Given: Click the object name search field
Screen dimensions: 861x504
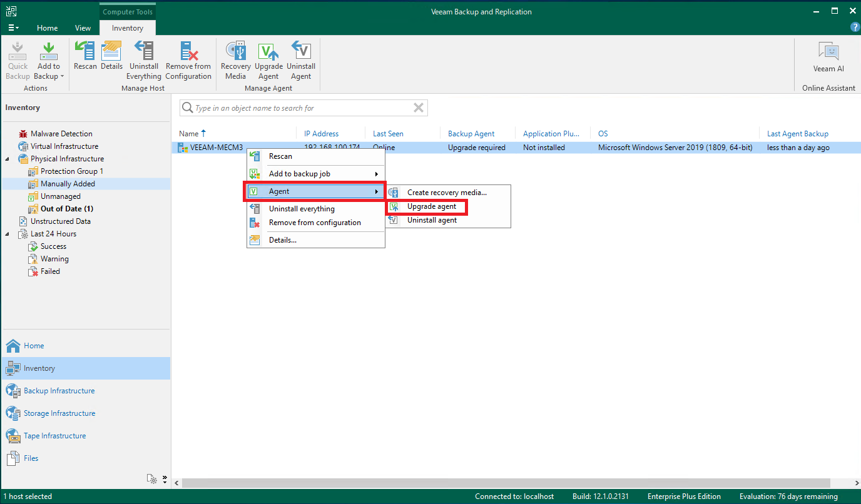Looking at the screenshot, I should 303,108.
